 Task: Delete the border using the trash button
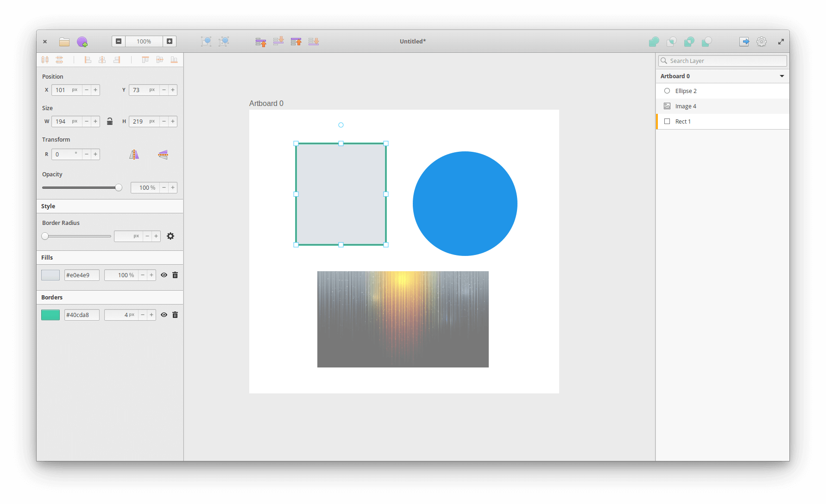pyautogui.click(x=175, y=315)
